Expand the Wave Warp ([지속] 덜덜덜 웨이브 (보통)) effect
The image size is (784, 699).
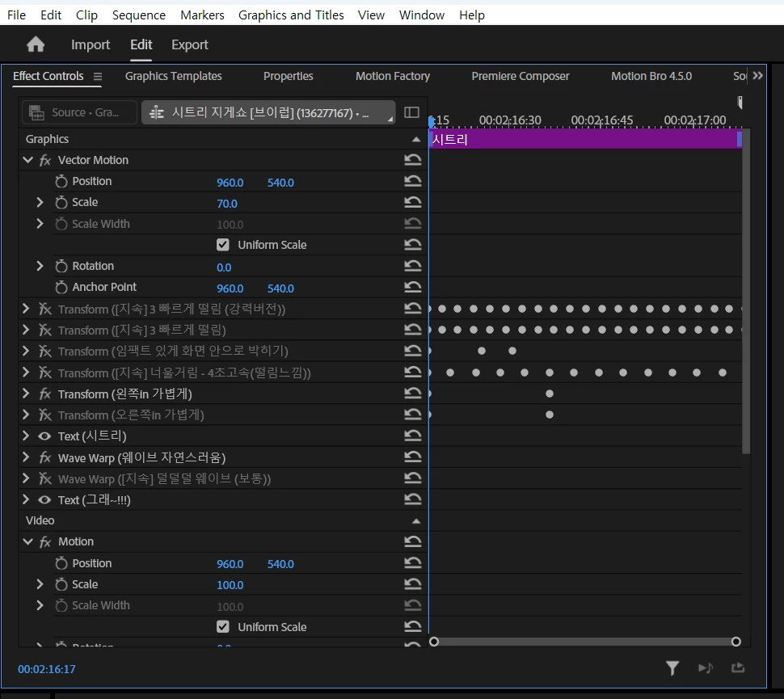26,478
